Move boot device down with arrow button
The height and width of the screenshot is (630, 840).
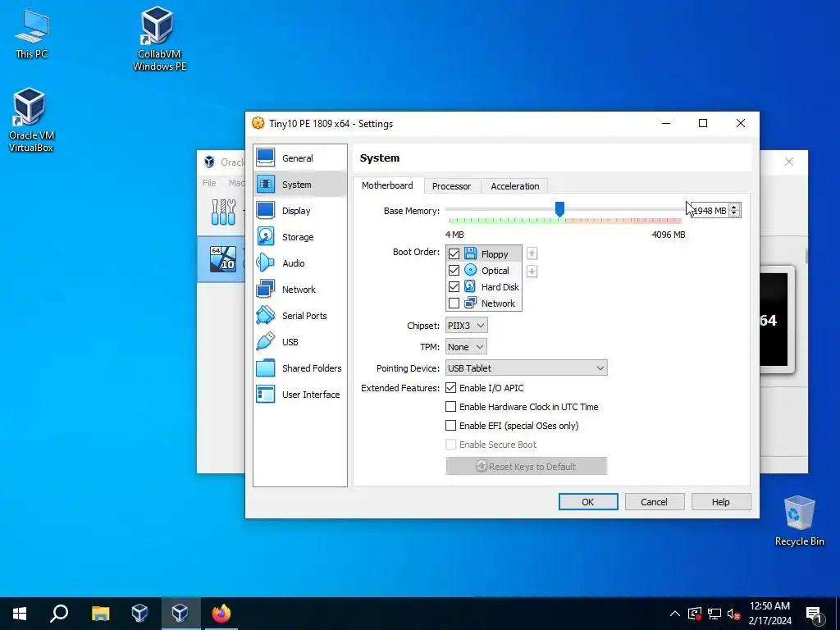coord(532,272)
